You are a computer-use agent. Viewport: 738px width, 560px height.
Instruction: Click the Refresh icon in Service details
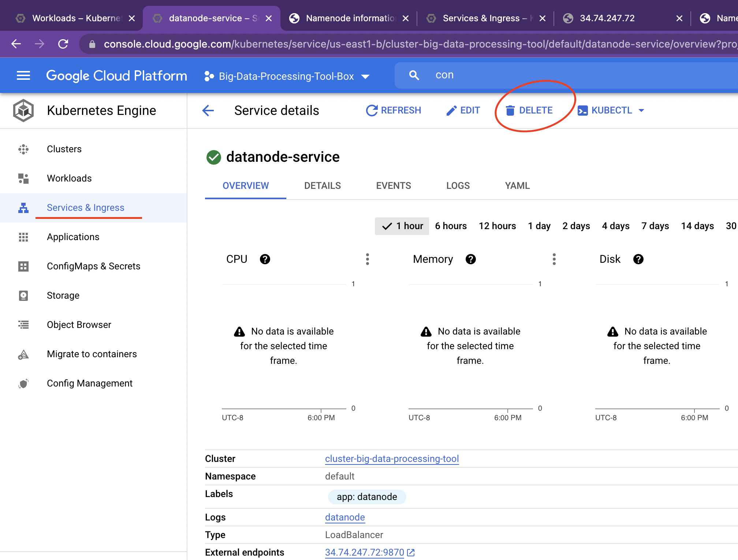[372, 111]
